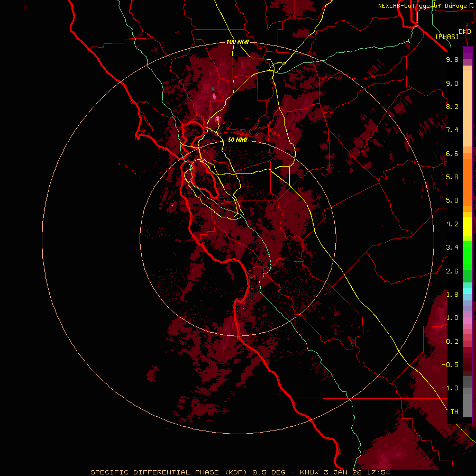Click the 6.6 scale value
Viewport: 476px width, 476px height.
452,153
